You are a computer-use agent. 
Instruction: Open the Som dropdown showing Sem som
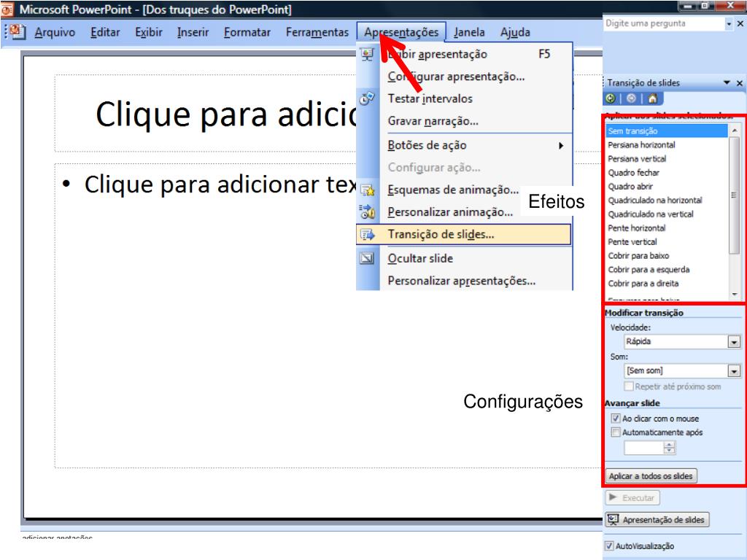click(734, 370)
